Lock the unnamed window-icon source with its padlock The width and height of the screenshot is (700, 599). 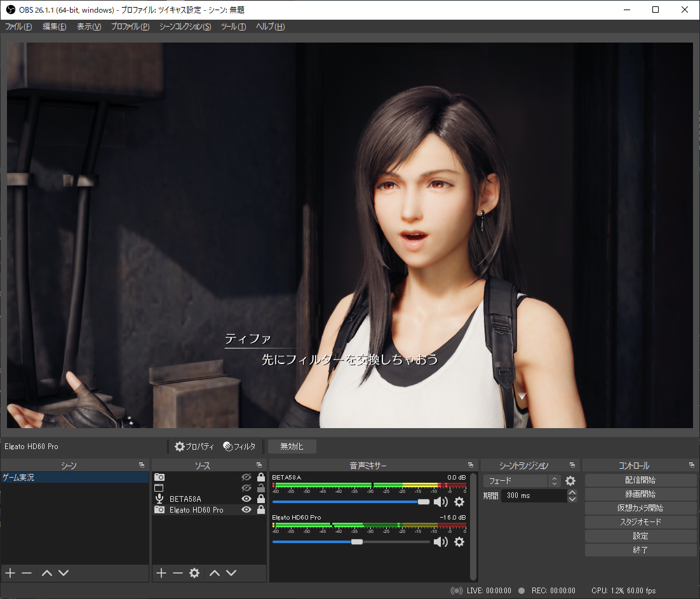(x=261, y=488)
